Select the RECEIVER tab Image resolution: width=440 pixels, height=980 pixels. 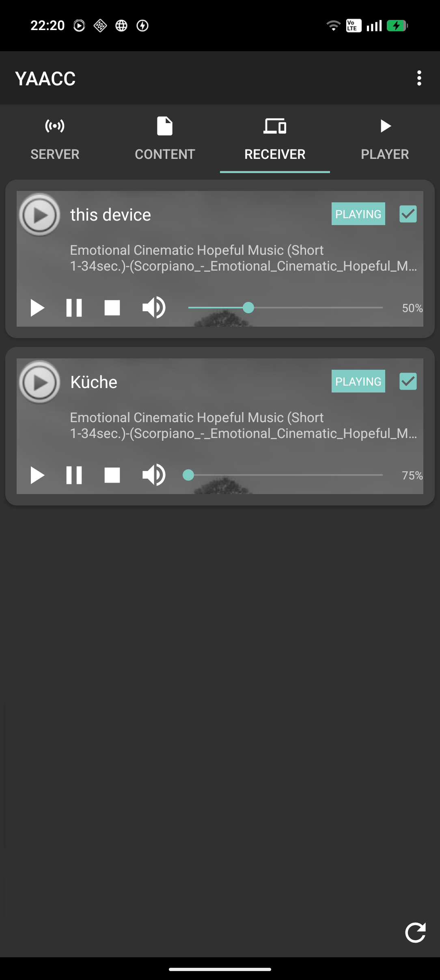pyautogui.click(x=275, y=139)
